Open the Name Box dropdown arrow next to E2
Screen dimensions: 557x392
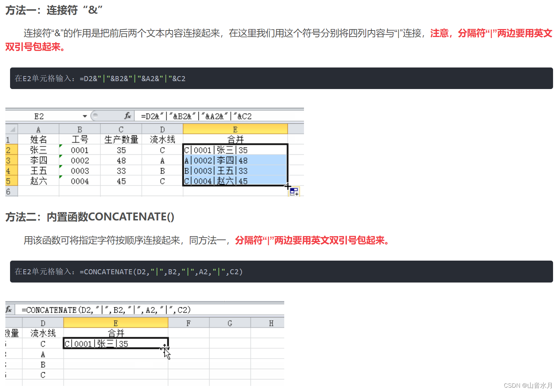(x=85, y=116)
